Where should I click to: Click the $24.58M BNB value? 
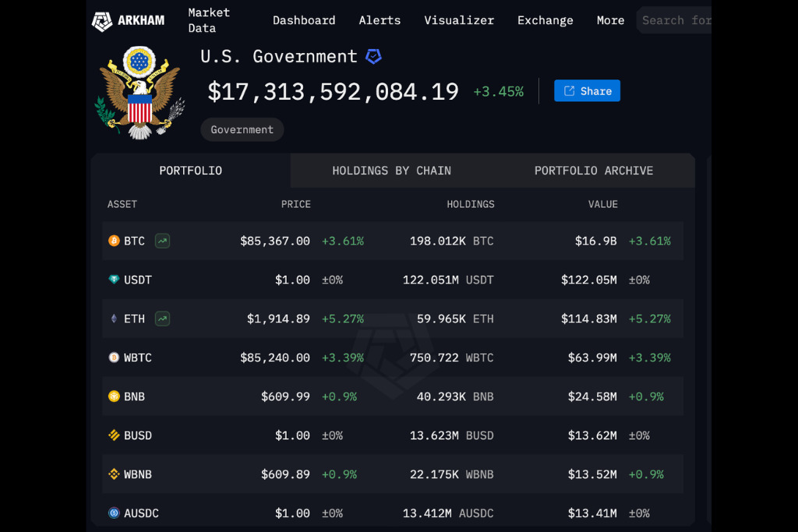click(x=592, y=396)
